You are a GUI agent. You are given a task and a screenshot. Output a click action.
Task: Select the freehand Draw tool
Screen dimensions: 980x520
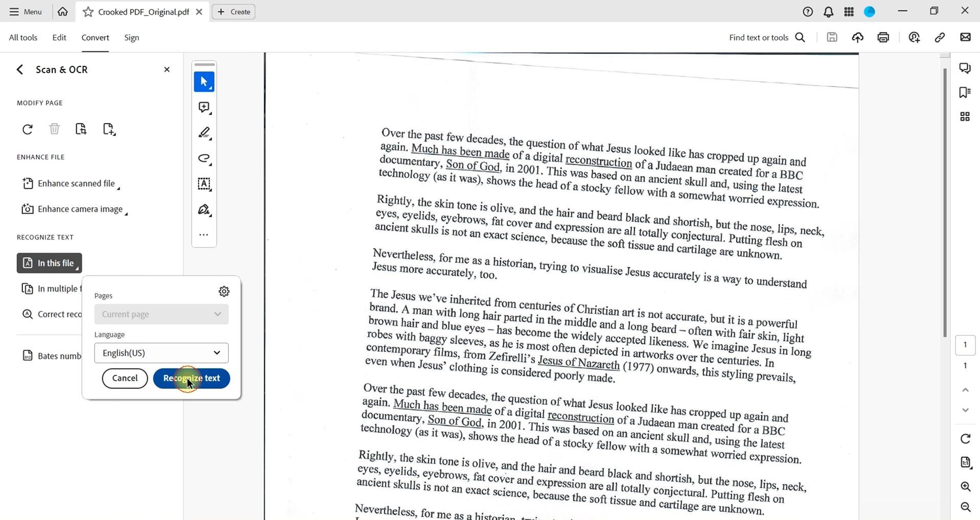pos(203,158)
